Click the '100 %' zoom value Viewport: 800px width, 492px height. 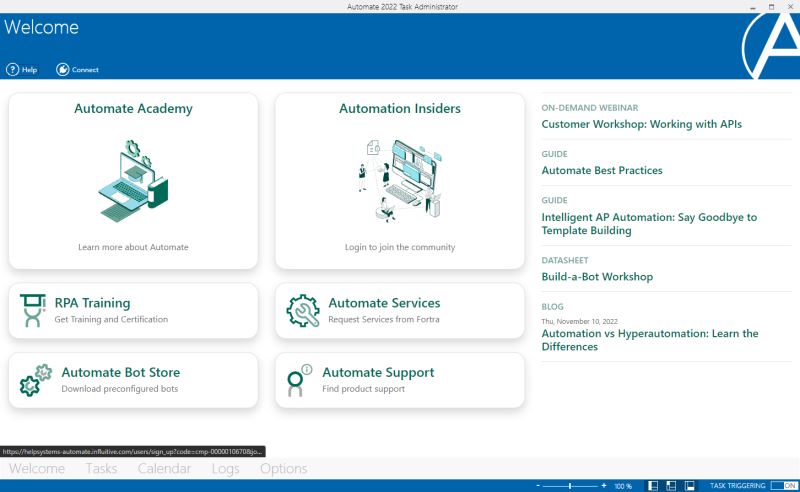[623, 486]
